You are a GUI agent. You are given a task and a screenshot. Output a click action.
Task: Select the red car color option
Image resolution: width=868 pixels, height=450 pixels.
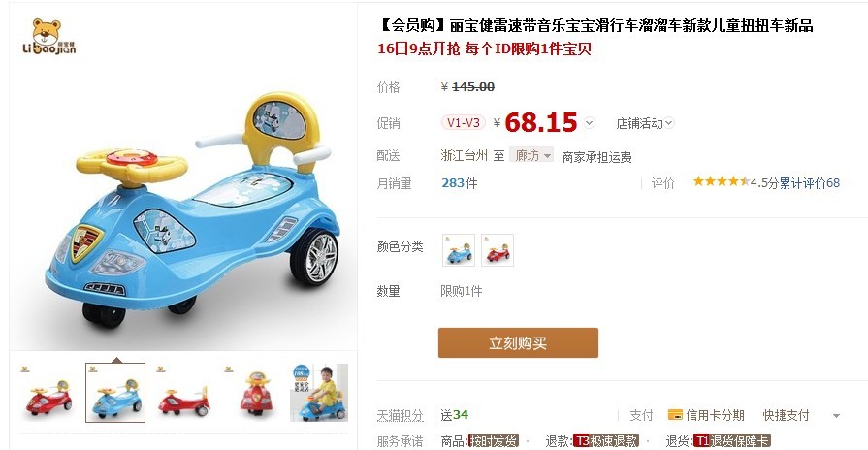pos(498,250)
